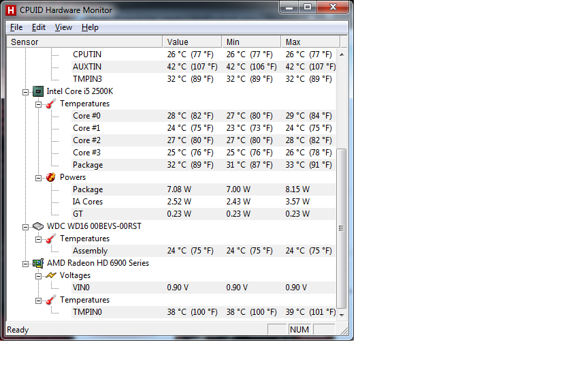Click the Sensor column header
This screenshot has height=368, width=588.
84,42
